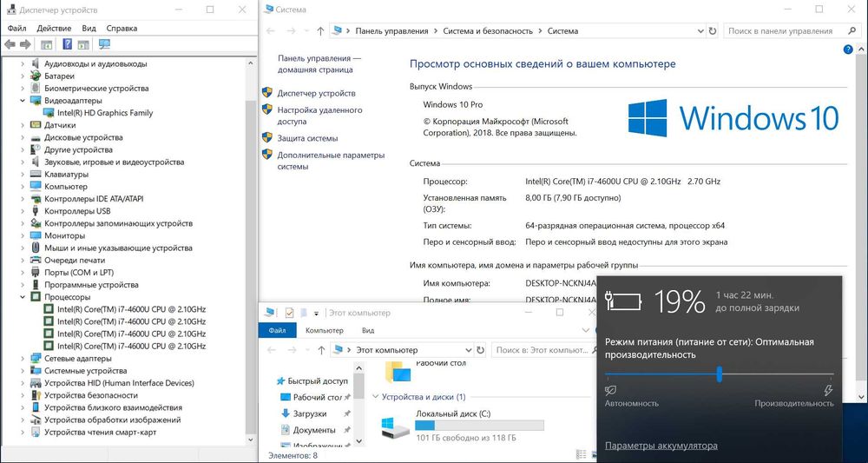Open the Параметры аккумулятора link
The height and width of the screenshot is (463, 868).
661,446
